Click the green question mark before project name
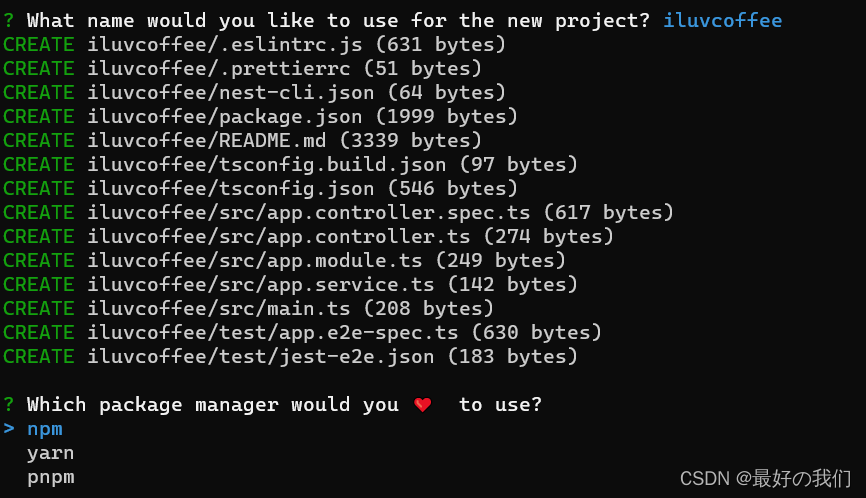The width and height of the screenshot is (866, 498). coord(8,20)
